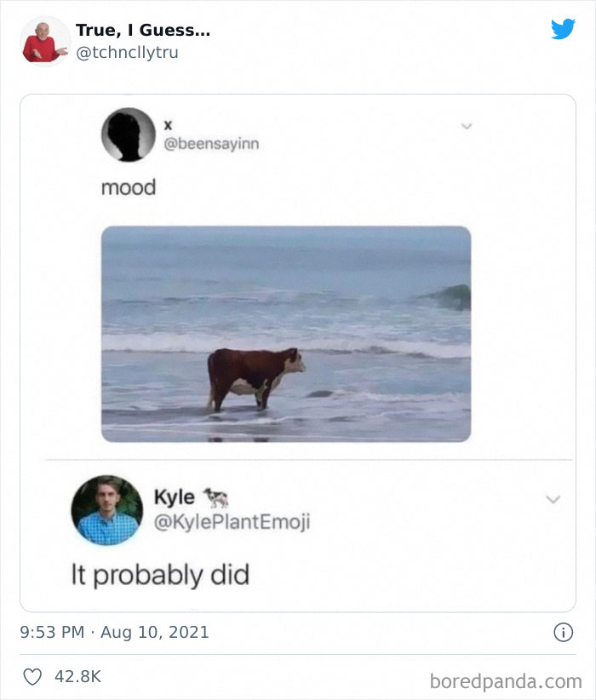Open the @beensayinn handle
The width and height of the screenshot is (596, 700).
click(211, 144)
